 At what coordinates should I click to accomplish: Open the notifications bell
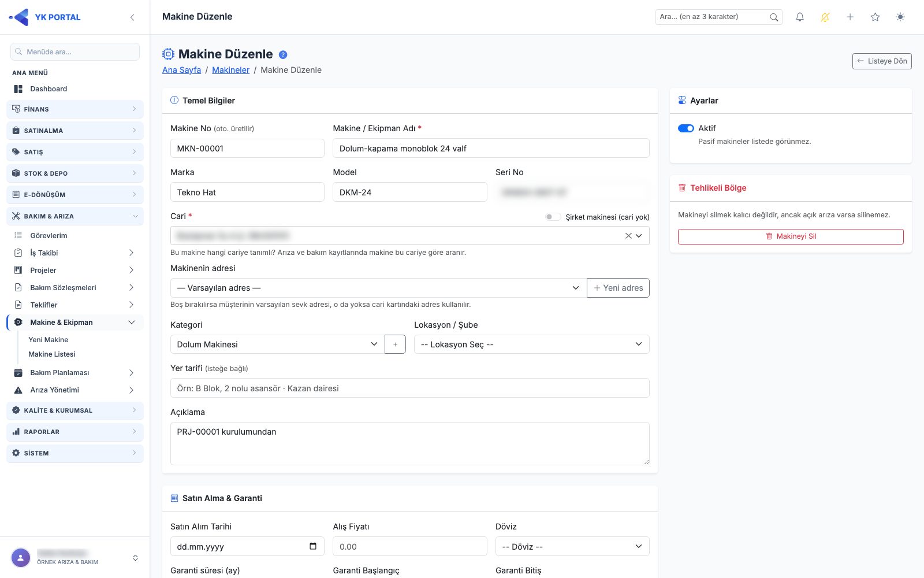click(800, 17)
